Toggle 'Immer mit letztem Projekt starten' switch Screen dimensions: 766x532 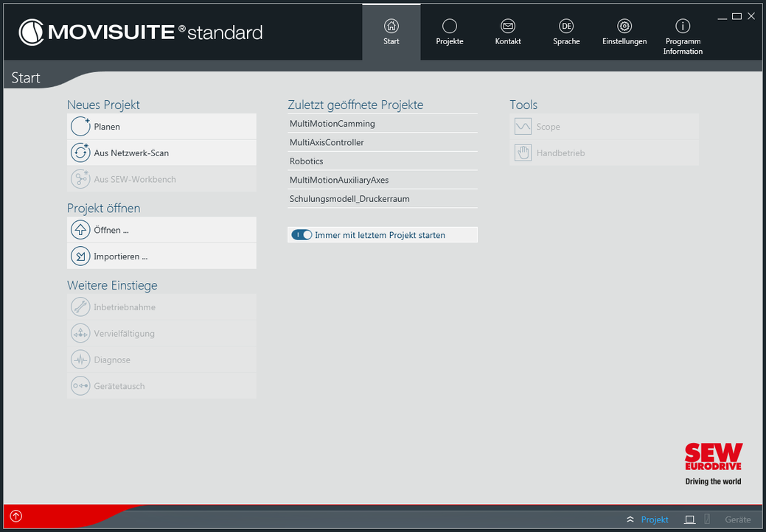click(x=302, y=235)
